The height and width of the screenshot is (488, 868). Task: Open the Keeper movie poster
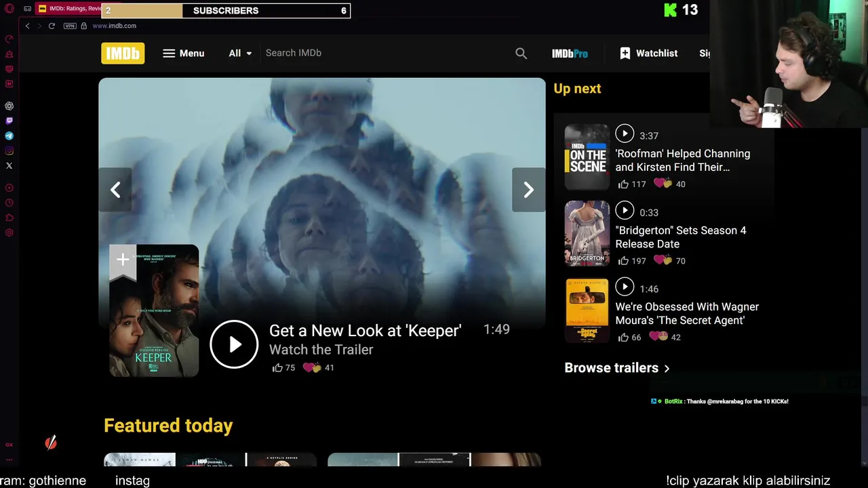click(154, 310)
